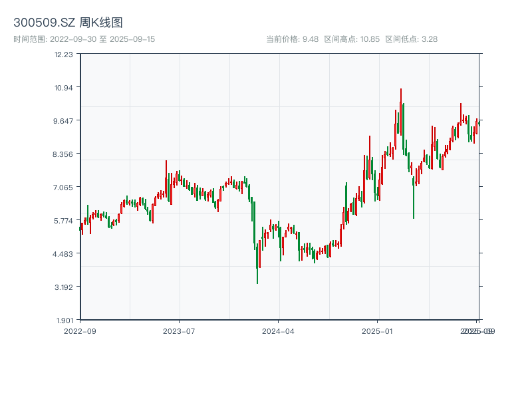Select the 时间范围 date range text

(x=84, y=39)
